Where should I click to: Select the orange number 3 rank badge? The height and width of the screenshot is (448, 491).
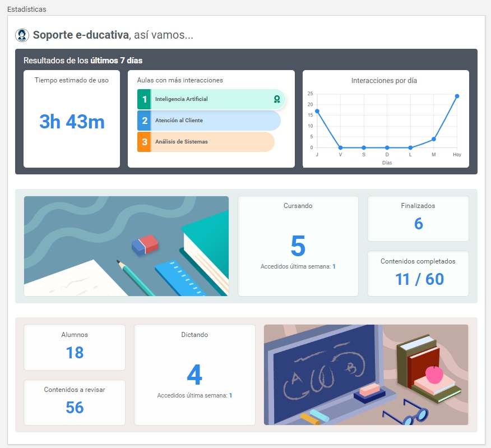click(x=144, y=142)
